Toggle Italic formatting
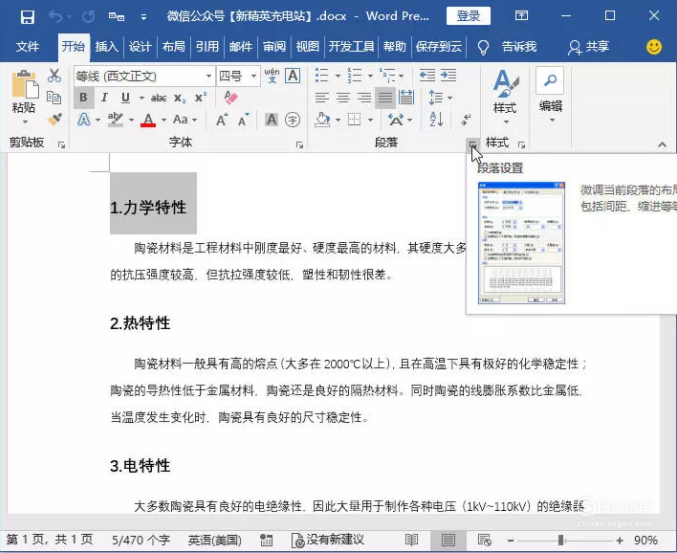This screenshot has height=553, width=677. click(104, 98)
